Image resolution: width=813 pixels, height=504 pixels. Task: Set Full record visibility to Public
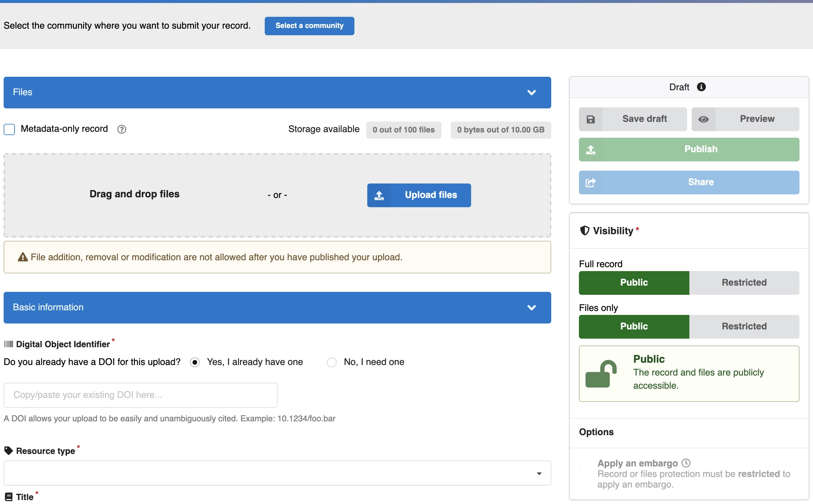634,283
